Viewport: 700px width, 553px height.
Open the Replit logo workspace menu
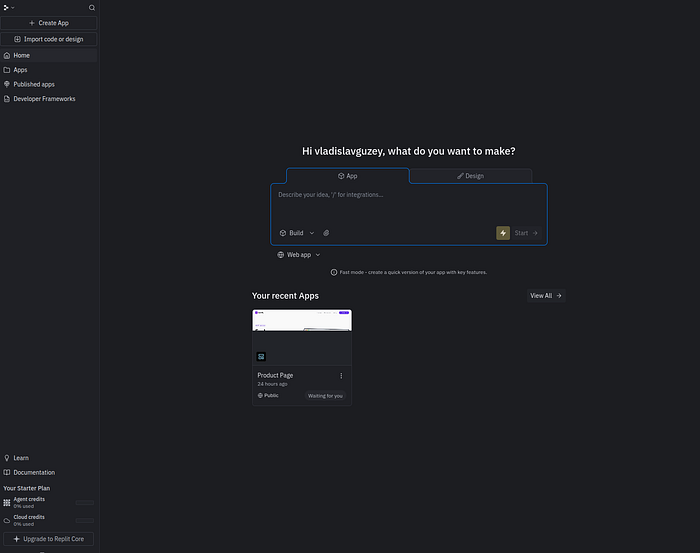coord(9,8)
